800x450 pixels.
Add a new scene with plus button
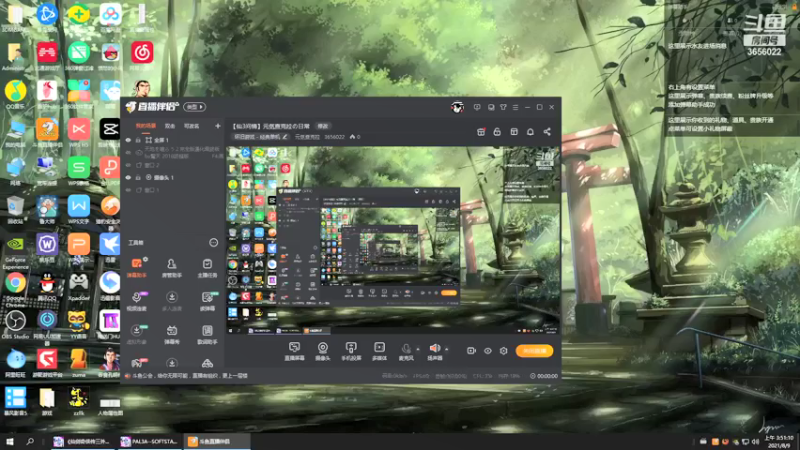(218, 126)
